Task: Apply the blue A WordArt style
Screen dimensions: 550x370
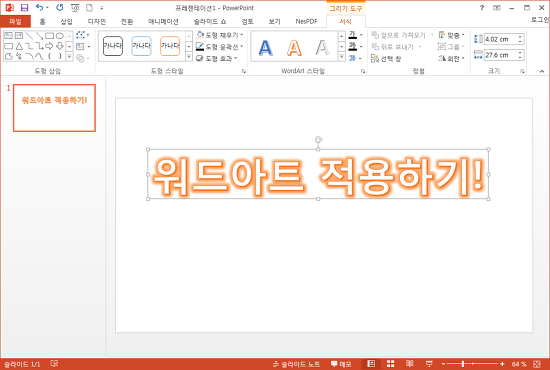Action: pos(266,48)
